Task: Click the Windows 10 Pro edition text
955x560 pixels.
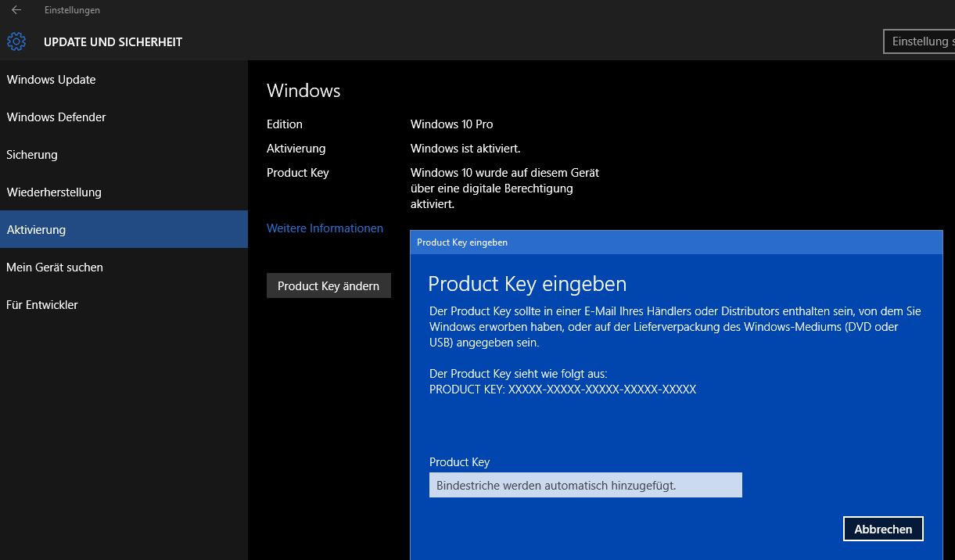Action: click(452, 124)
